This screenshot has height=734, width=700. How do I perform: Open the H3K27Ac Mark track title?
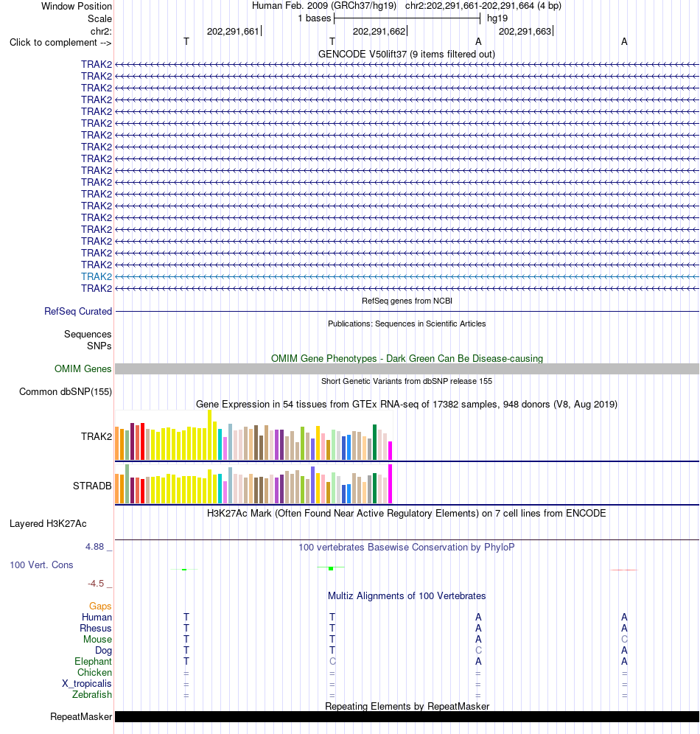tap(407, 514)
